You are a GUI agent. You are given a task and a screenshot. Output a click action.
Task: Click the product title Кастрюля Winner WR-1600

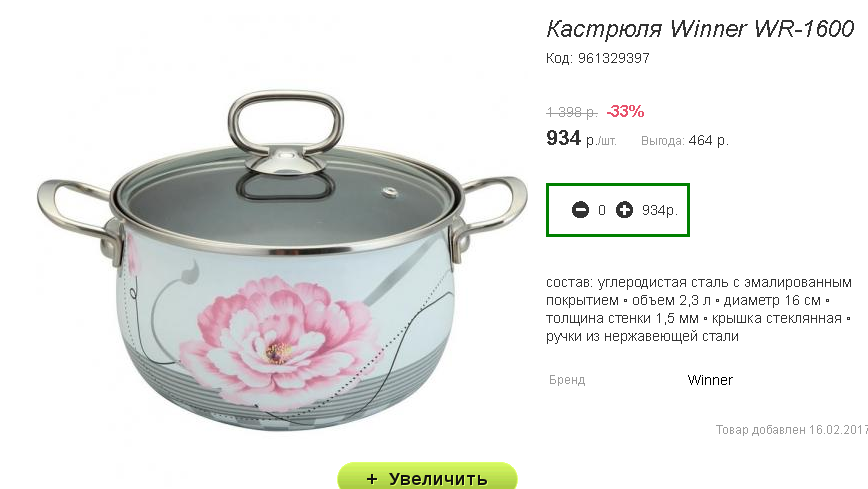coord(700,29)
